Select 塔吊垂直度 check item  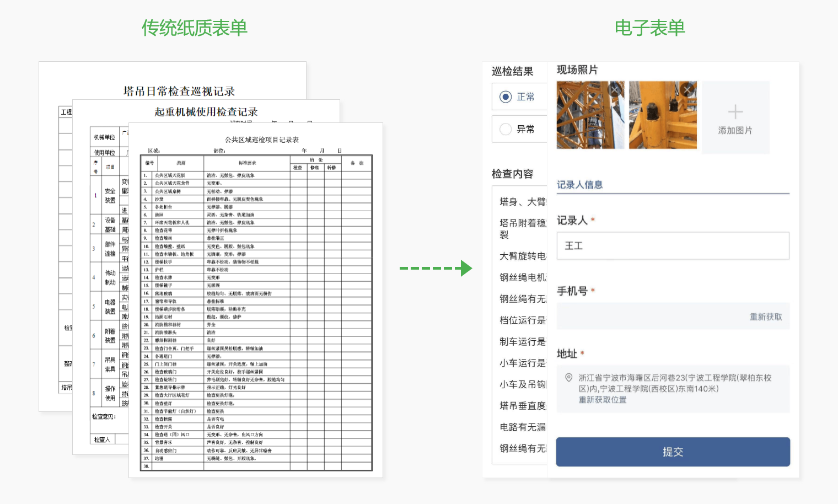click(522, 406)
